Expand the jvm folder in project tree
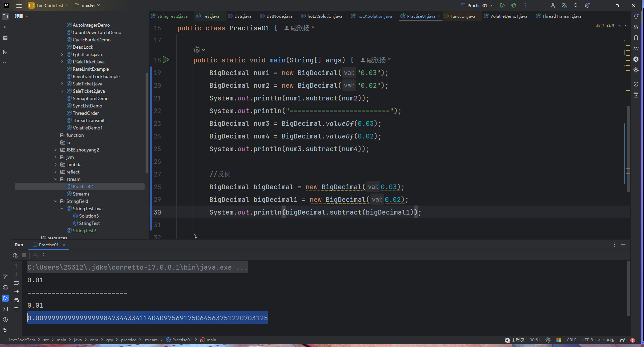This screenshot has height=347, width=644. (x=56, y=157)
